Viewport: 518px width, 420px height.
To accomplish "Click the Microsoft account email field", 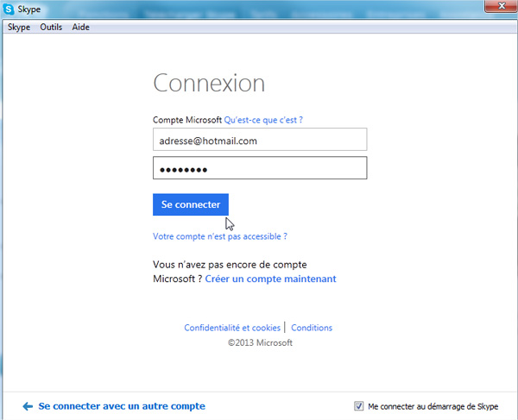I will [x=260, y=139].
